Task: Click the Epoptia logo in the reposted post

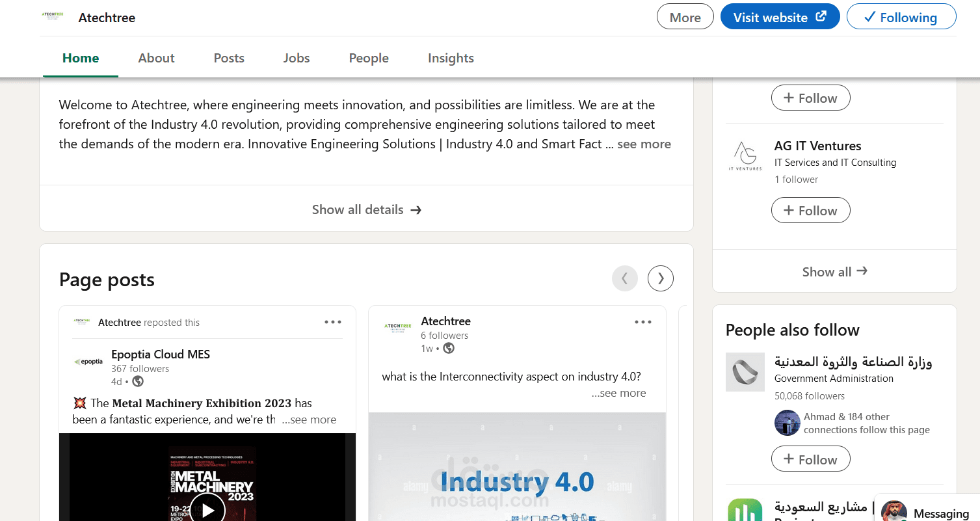Action: click(88, 362)
